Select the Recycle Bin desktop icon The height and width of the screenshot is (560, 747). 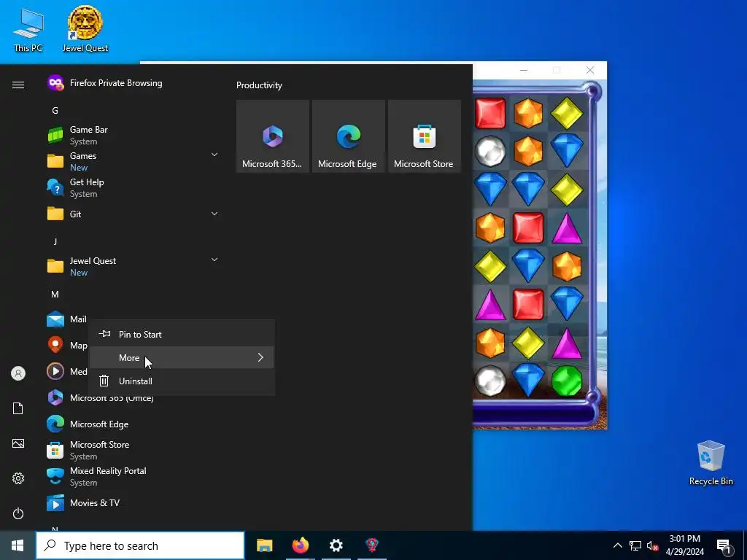711,463
